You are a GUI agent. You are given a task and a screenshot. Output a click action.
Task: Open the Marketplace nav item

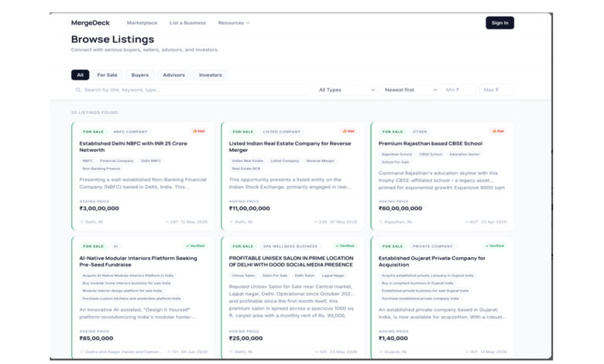[142, 22]
